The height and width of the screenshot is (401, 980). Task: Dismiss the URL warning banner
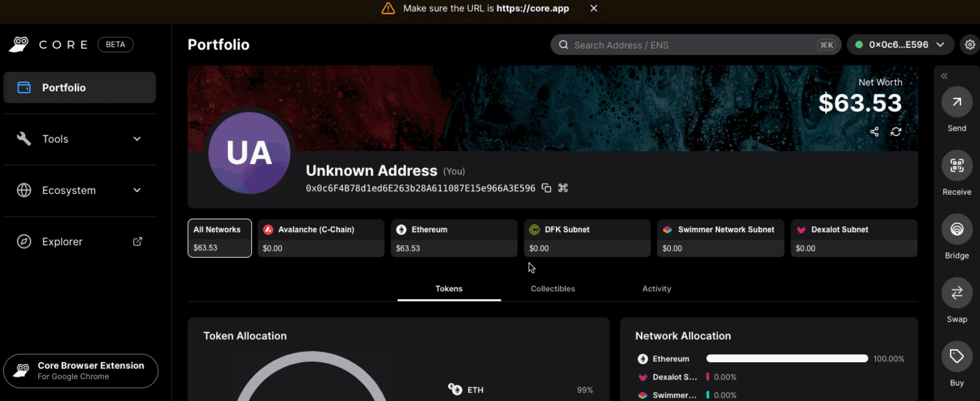pos(594,8)
